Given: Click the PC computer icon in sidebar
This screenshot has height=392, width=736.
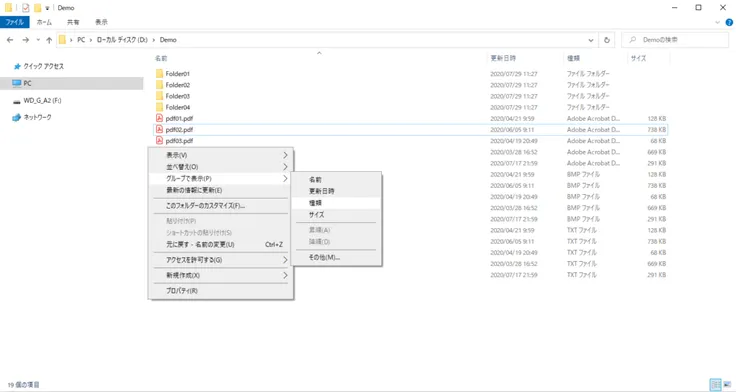Looking at the screenshot, I should click(17, 83).
